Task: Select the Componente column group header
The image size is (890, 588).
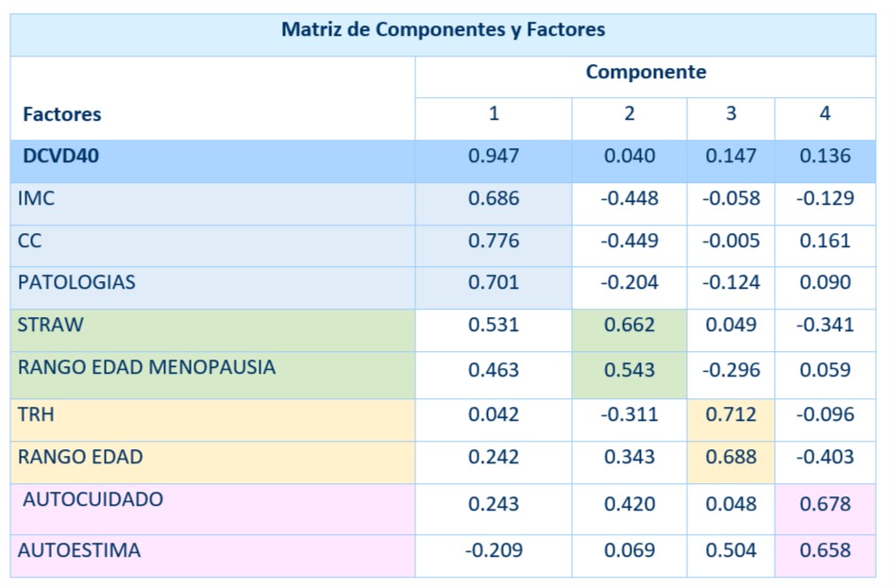Action: point(646,72)
